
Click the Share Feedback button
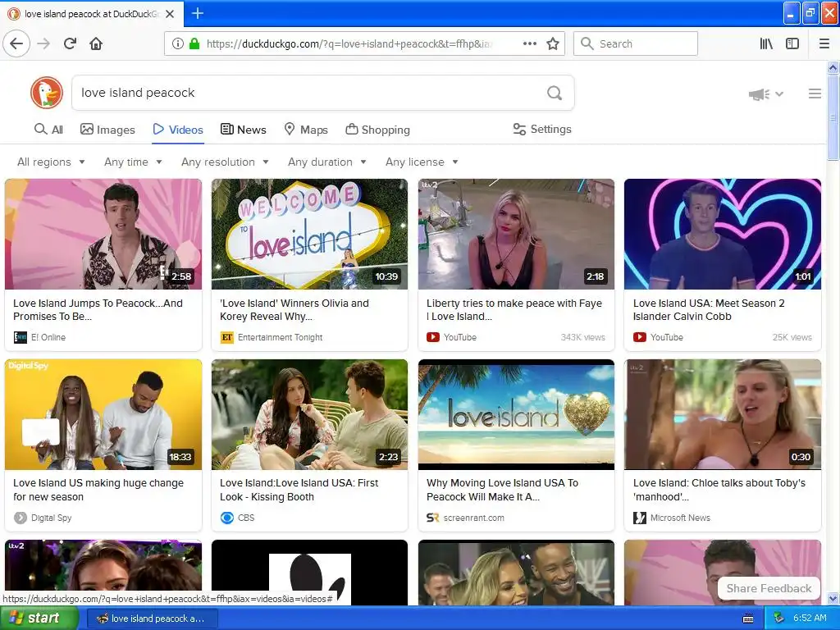coord(769,588)
